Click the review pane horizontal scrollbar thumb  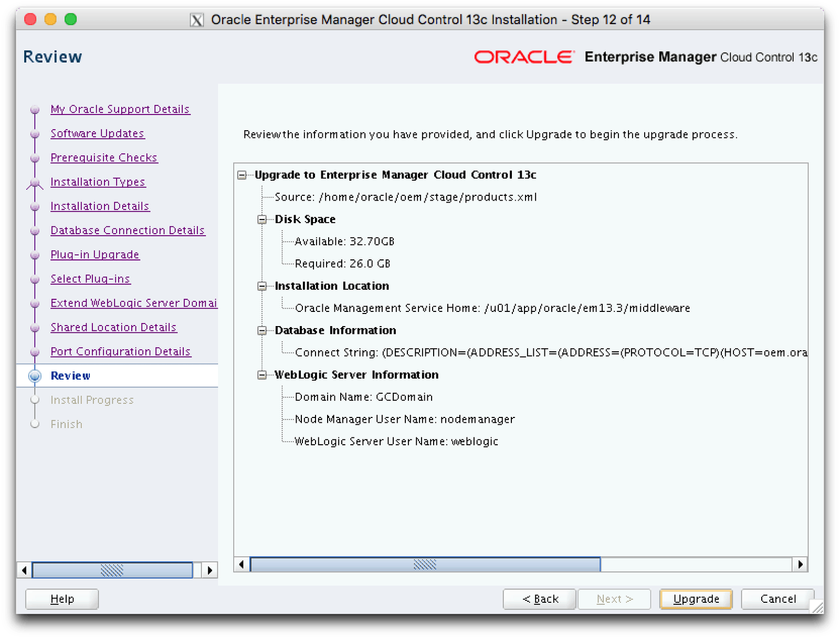pyautogui.click(x=425, y=564)
